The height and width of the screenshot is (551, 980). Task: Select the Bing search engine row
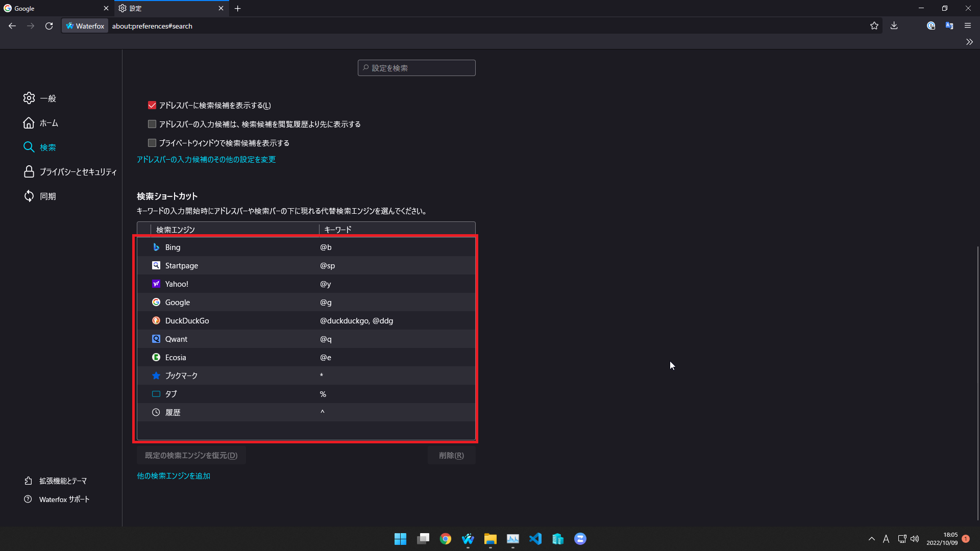[306, 247]
